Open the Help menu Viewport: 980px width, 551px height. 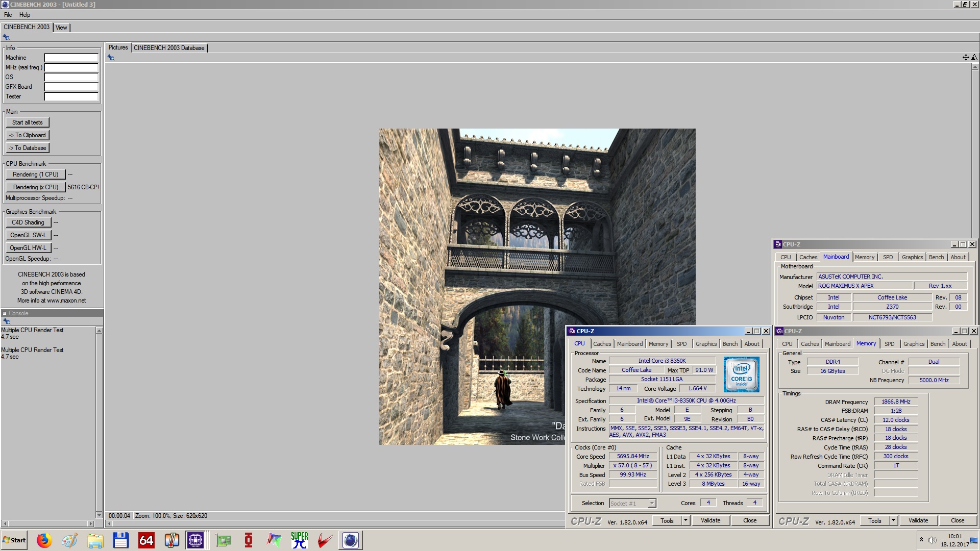[24, 15]
